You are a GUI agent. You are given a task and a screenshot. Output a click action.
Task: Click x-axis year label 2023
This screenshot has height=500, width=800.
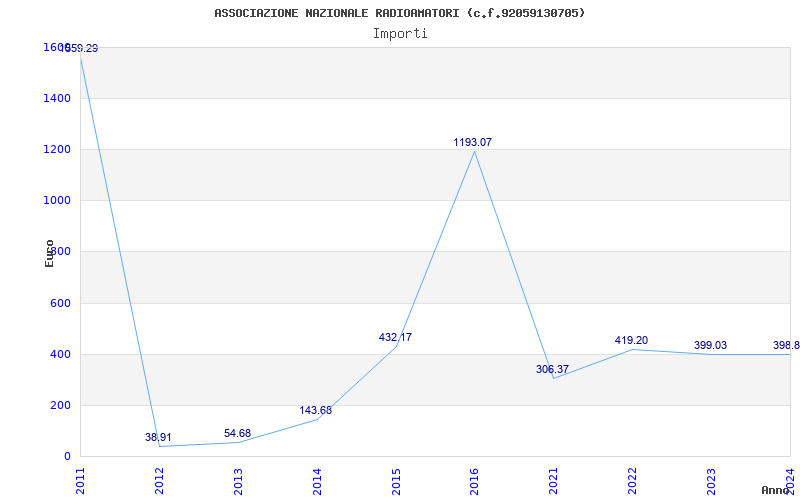[x=711, y=481]
